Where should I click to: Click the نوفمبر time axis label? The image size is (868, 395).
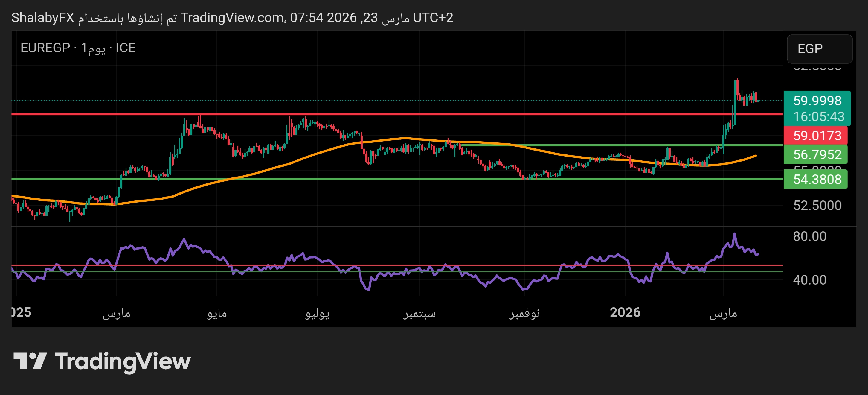coord(524,313)
